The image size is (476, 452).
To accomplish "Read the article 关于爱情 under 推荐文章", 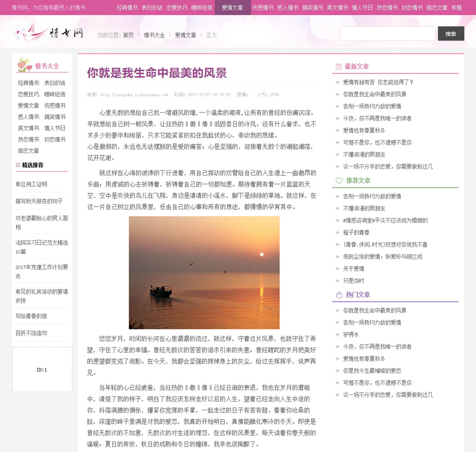I will click(x=353, y=269).
